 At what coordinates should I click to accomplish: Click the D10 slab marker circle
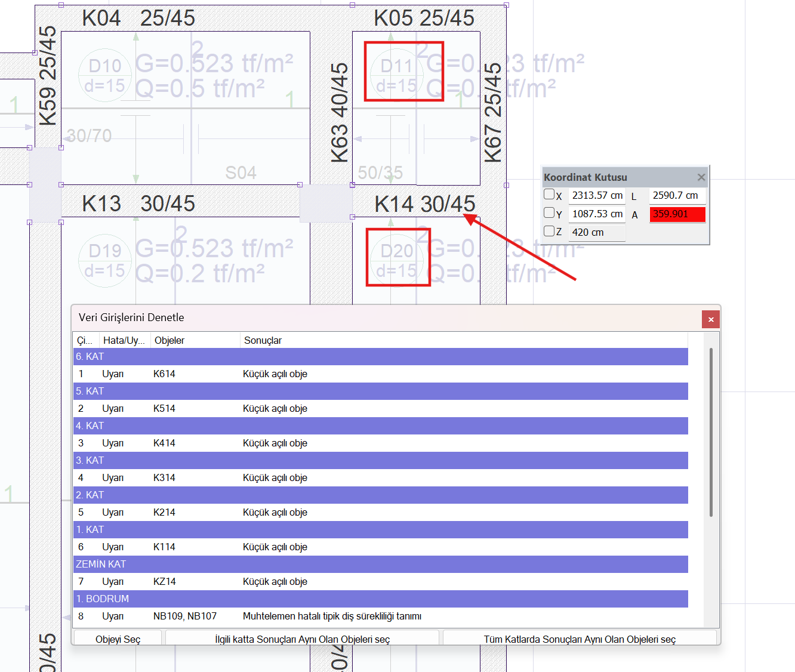[x=105, y=75]
